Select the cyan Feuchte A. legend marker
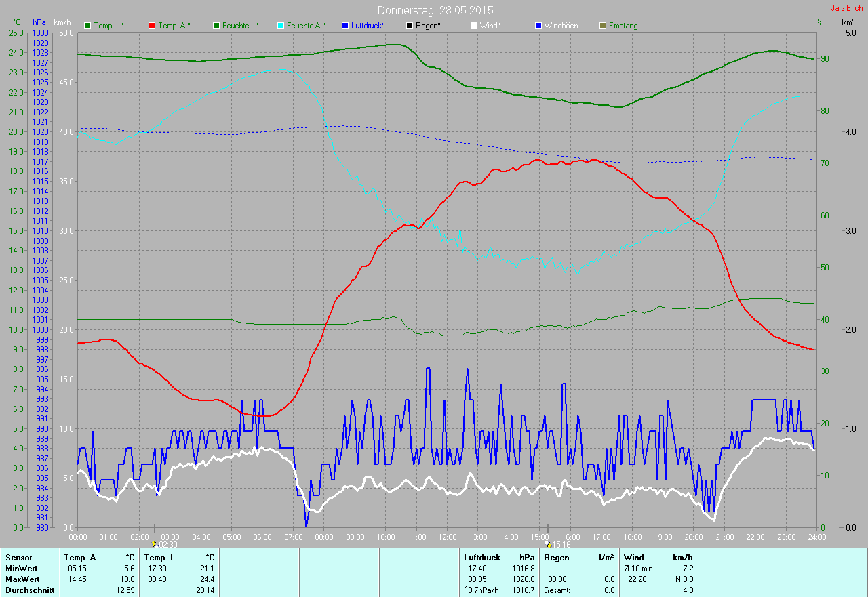 point(281,26)
